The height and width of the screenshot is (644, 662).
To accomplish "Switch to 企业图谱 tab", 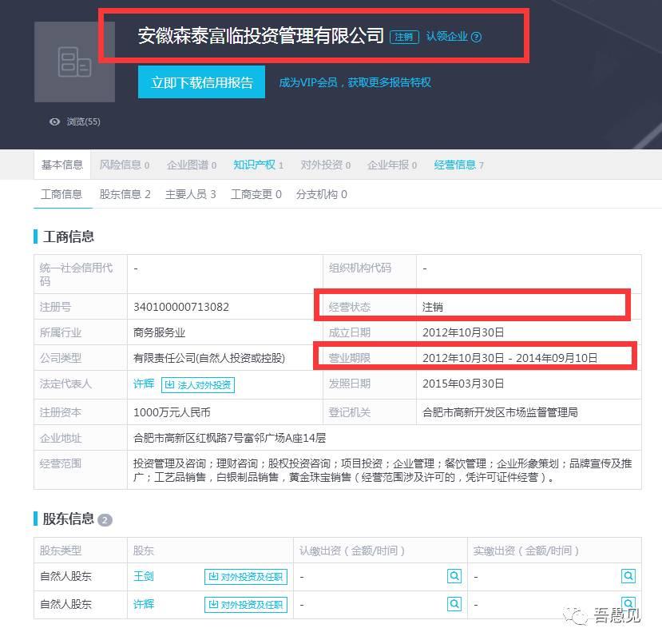I will 192,165.
